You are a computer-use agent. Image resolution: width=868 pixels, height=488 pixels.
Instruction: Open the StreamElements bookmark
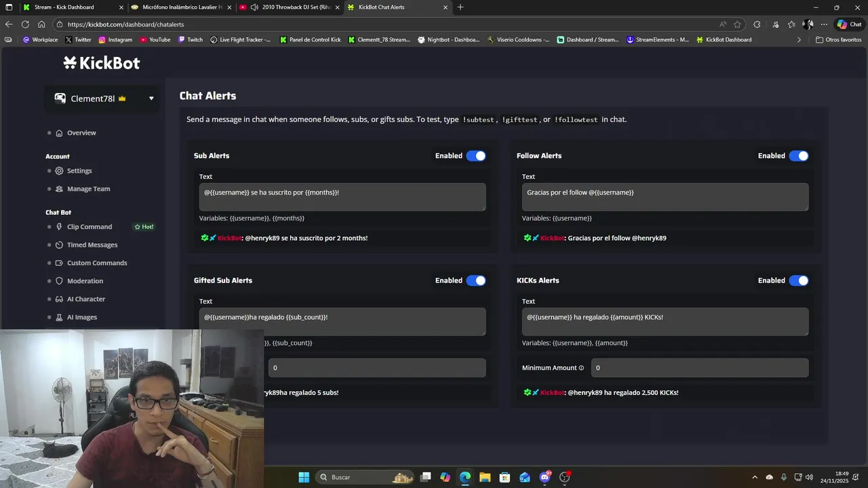(657, 40)
